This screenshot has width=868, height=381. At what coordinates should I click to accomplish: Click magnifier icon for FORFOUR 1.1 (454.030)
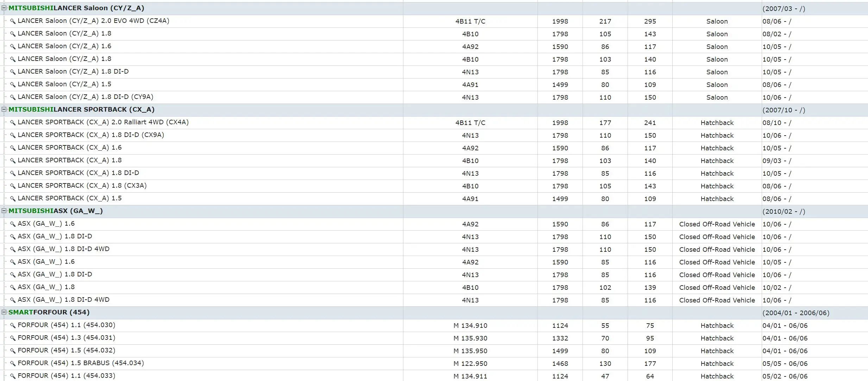click(x=13, y=325)
